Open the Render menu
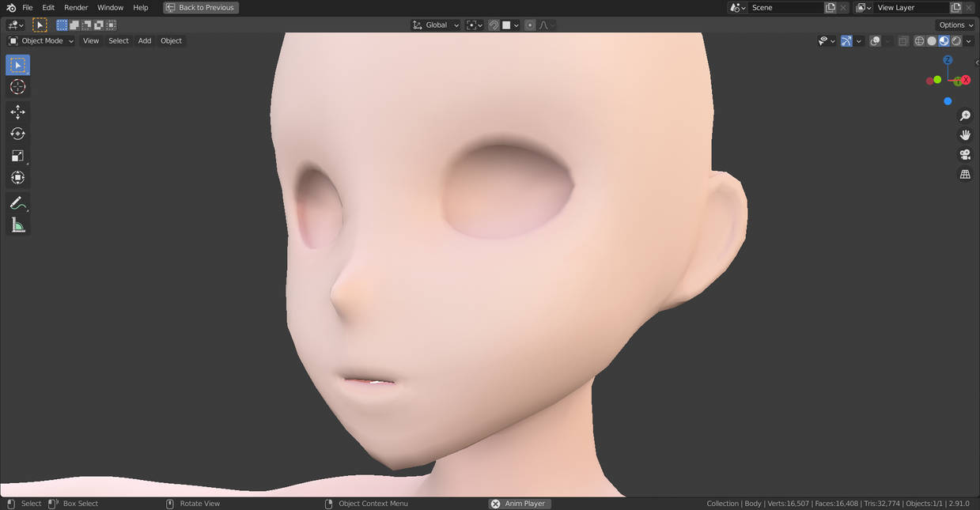The image size is (980, 510). [x=76, y=7]
